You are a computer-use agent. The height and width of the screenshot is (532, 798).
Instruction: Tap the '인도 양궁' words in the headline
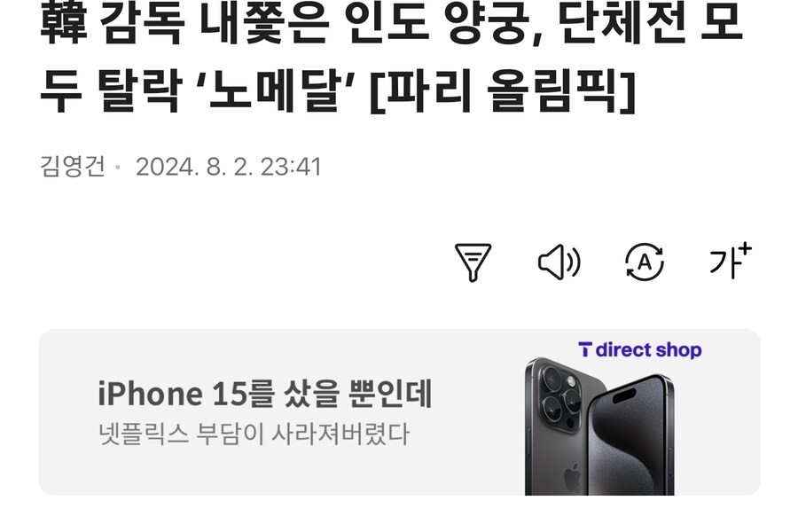435,23
